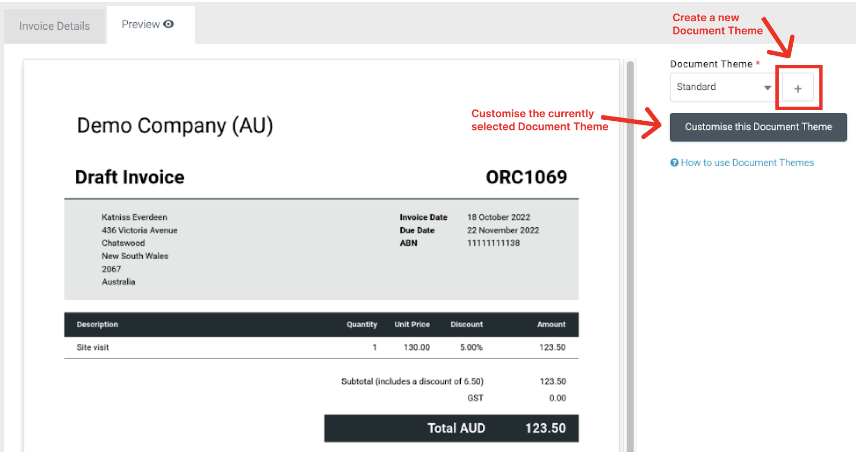Open the Document Theme dropdown arrow
Screen dimensions: 862x454
click(767, 88)
